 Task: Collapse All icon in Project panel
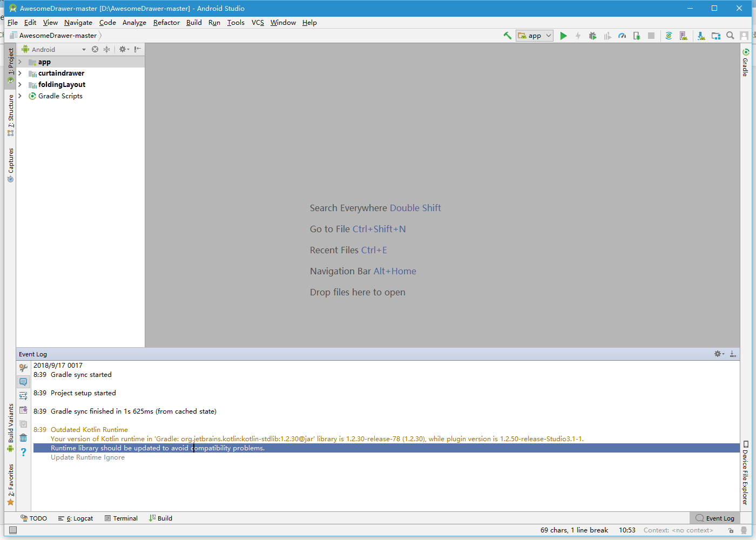106,49
